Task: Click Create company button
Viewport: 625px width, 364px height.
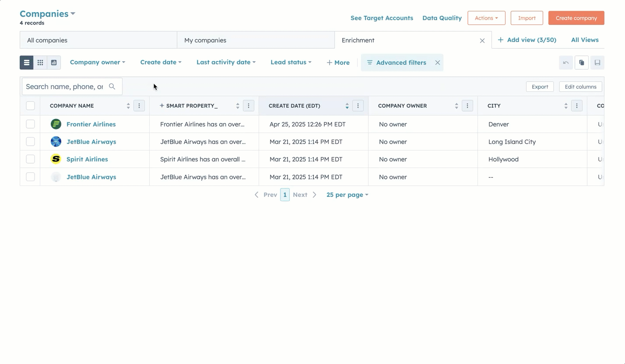Action: pyautogui.click(x=576, y=18)
